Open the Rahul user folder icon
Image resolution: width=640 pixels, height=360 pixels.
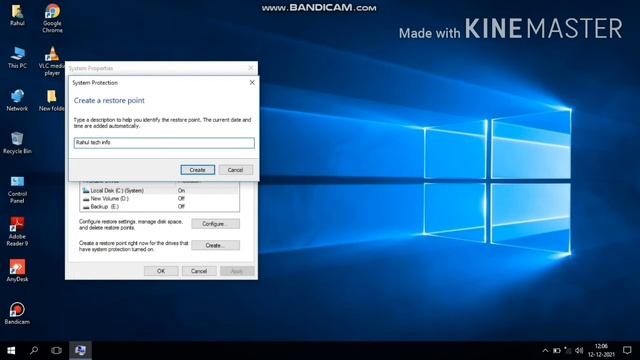click(x=17, y=15)
